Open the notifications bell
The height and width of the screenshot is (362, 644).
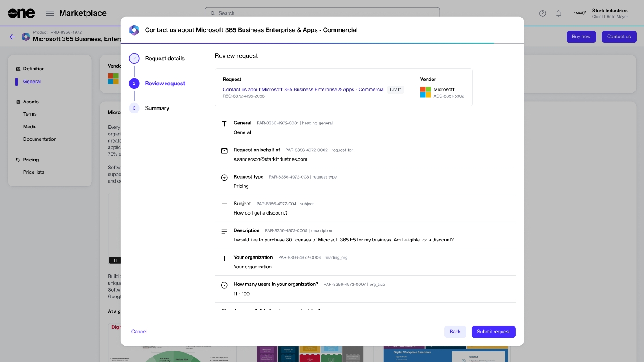pyautogui.click(x=558, y=13)
